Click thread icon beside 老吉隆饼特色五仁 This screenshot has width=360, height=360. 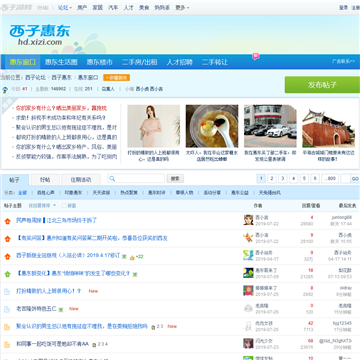pyautogui.click(x=7, y=309)
